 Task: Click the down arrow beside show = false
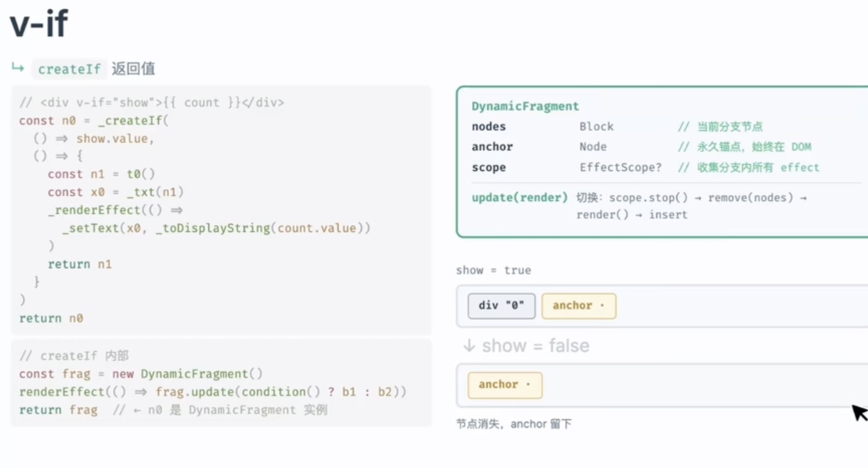[x=469, y=345]
